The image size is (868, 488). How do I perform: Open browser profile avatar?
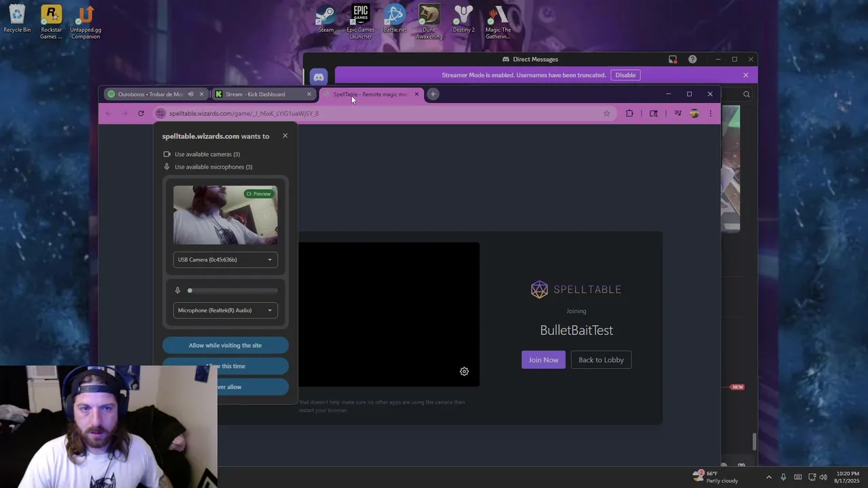pos(694,113)
